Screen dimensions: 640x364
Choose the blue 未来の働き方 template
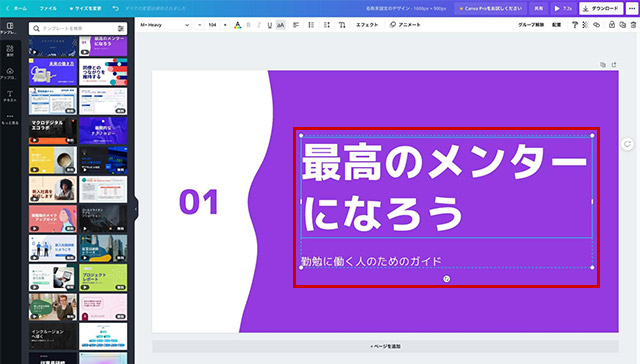click(53, 72)
